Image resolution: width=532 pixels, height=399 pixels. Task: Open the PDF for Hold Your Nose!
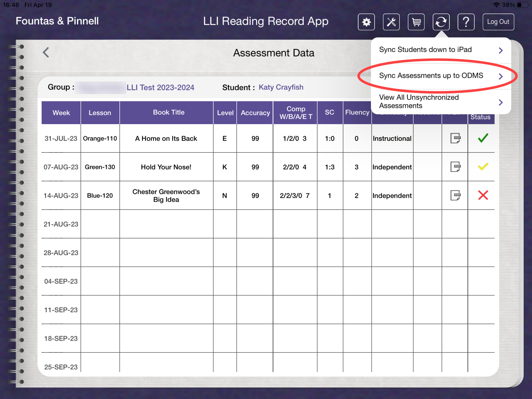click(x=455, y=167)
